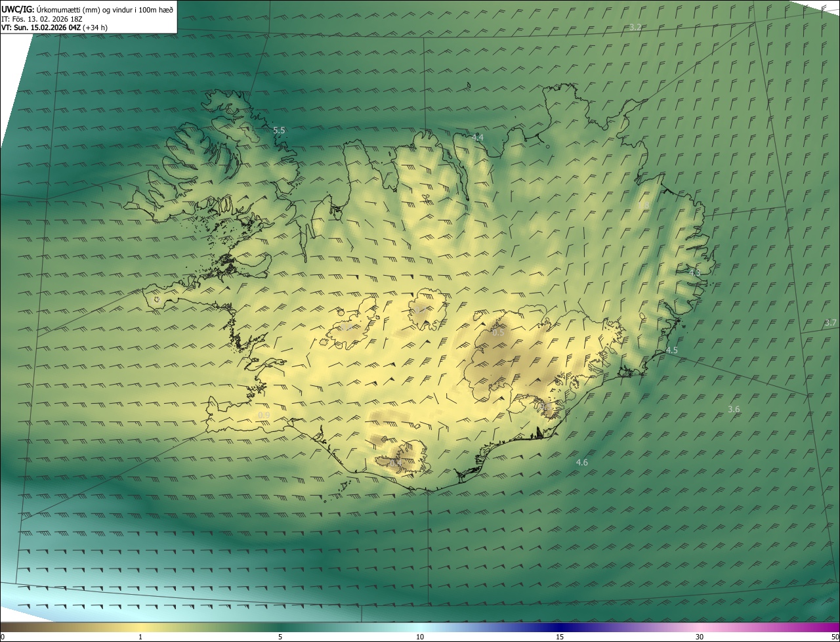The image size is (840, 642).
Task: Click the '5' tick on the colour scale
Action: (x=280, y=637)
